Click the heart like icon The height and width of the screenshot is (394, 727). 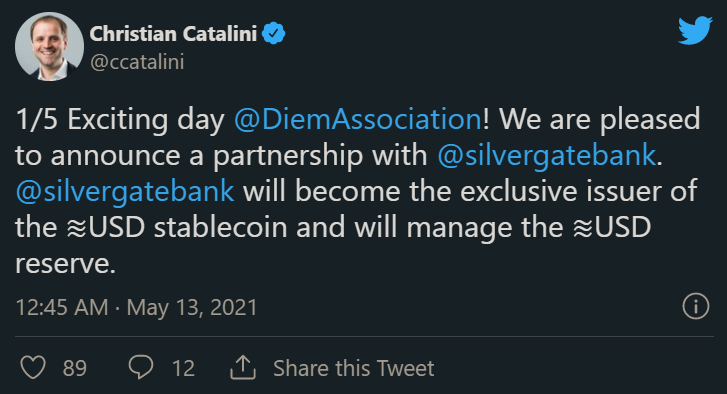33,368
